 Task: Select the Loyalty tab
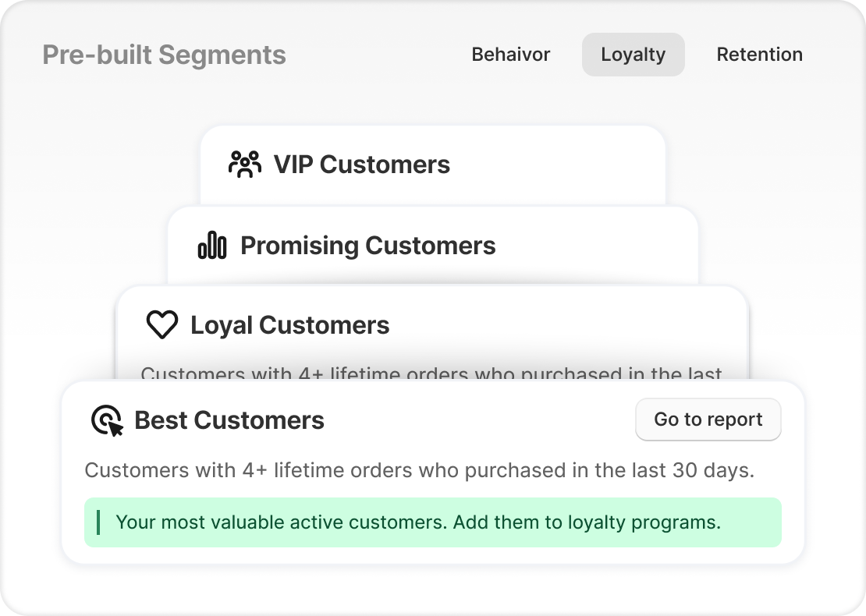coord(633,55)
